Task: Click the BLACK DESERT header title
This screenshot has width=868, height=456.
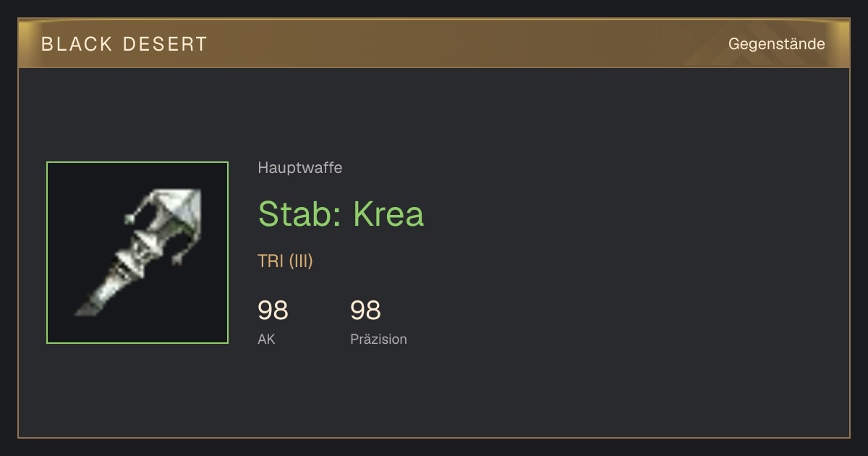Action: pos(124,44)
